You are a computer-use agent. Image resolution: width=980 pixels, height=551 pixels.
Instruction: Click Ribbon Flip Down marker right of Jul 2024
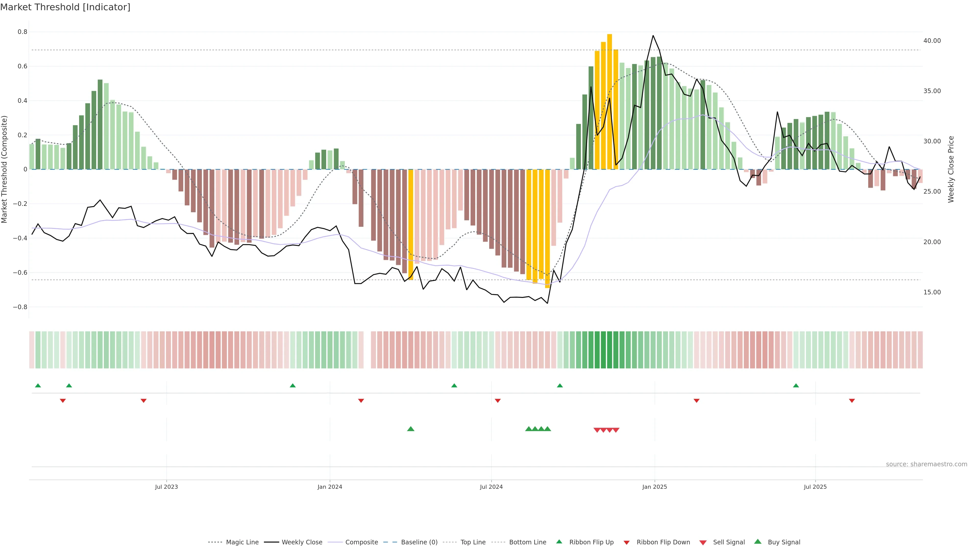[x=498, y=401]
